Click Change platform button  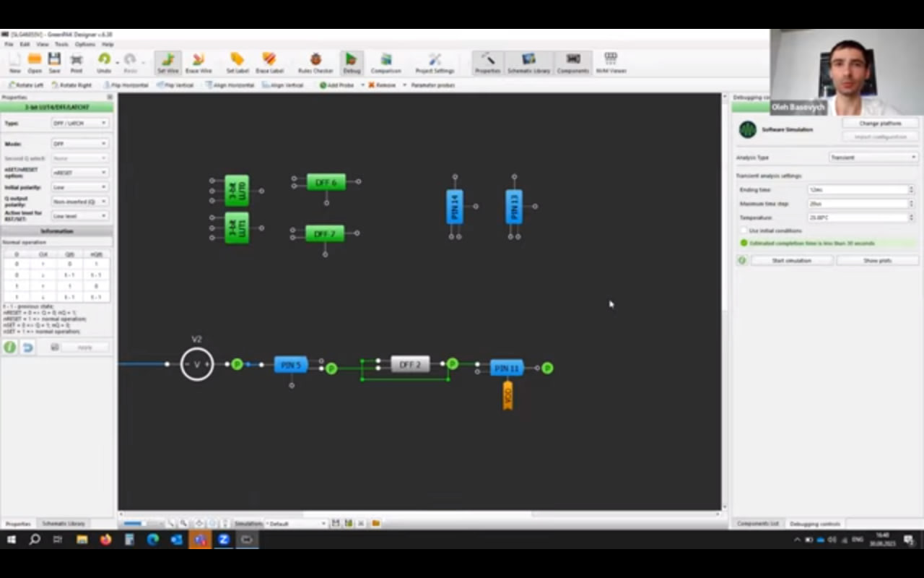[880, 124]
